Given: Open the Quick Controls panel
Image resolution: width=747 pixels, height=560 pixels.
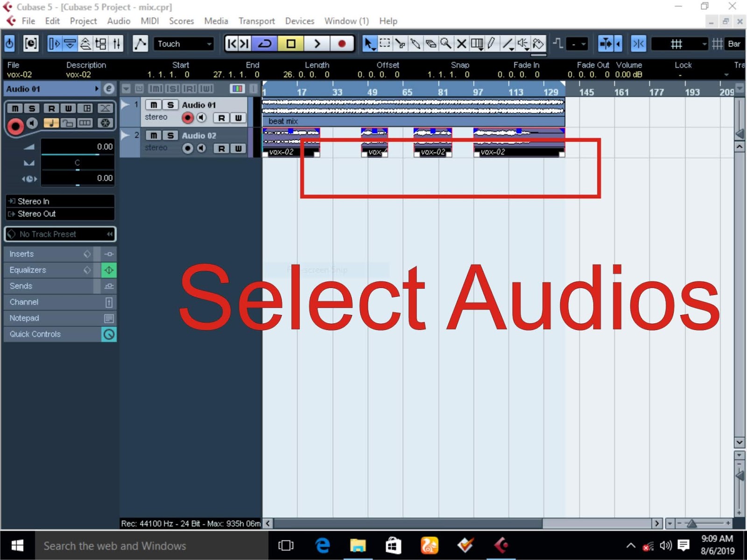Looking at the screenshot, I should point(35,334).
